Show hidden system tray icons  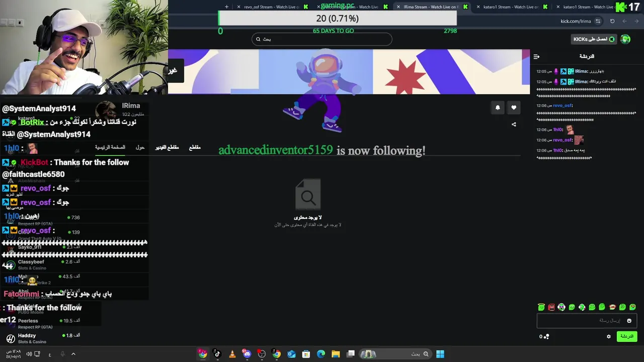[x=73, y=354]
